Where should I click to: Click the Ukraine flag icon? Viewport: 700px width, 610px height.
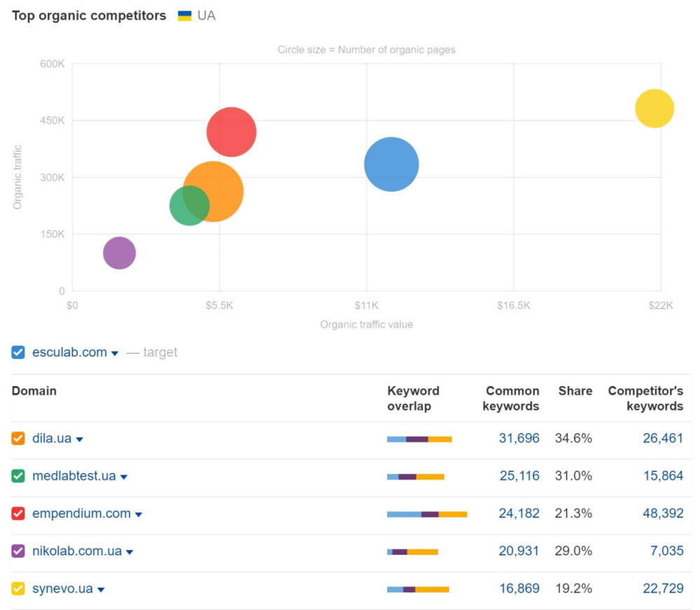tap(184, 15)
